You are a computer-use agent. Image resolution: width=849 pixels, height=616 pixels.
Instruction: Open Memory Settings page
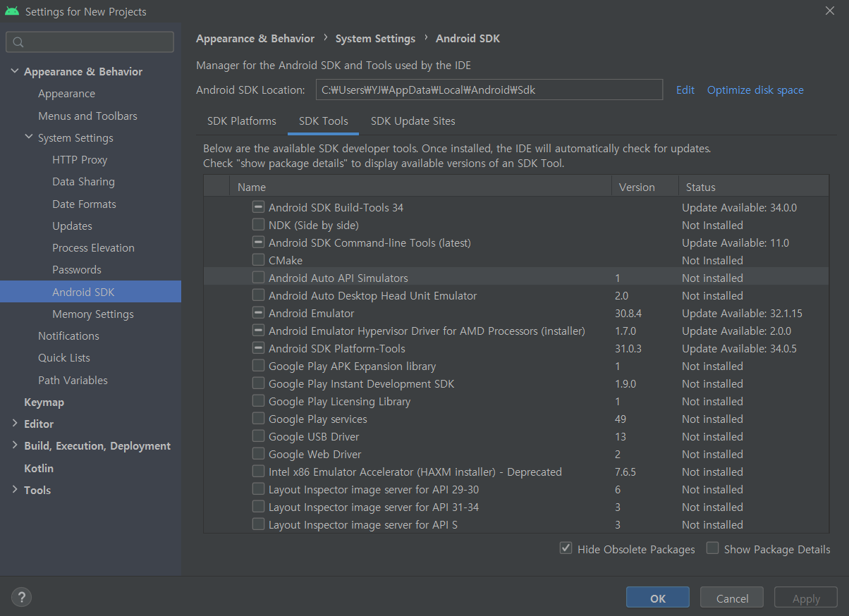coord(92,314)
